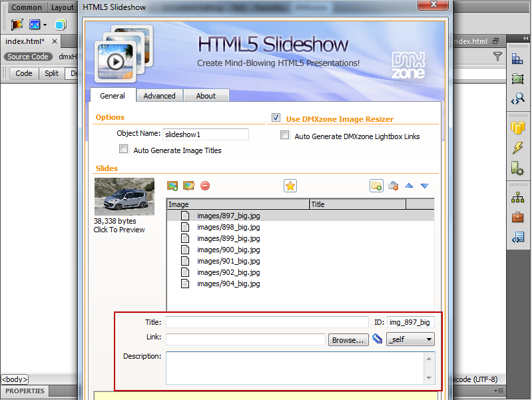This screenshot has height=400, width=532.
Task: Click the Image column header
Action: coord(238,204)
